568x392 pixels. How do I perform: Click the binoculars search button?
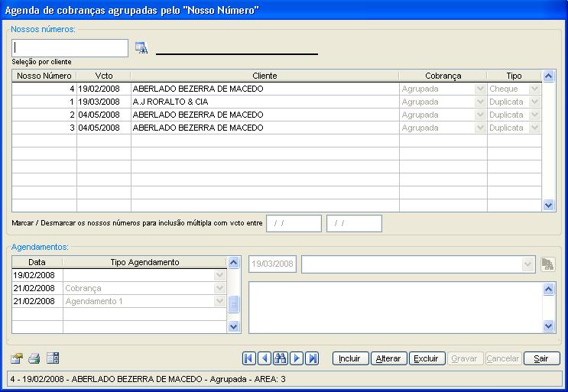pyautogui.click(x=281, y=358)
